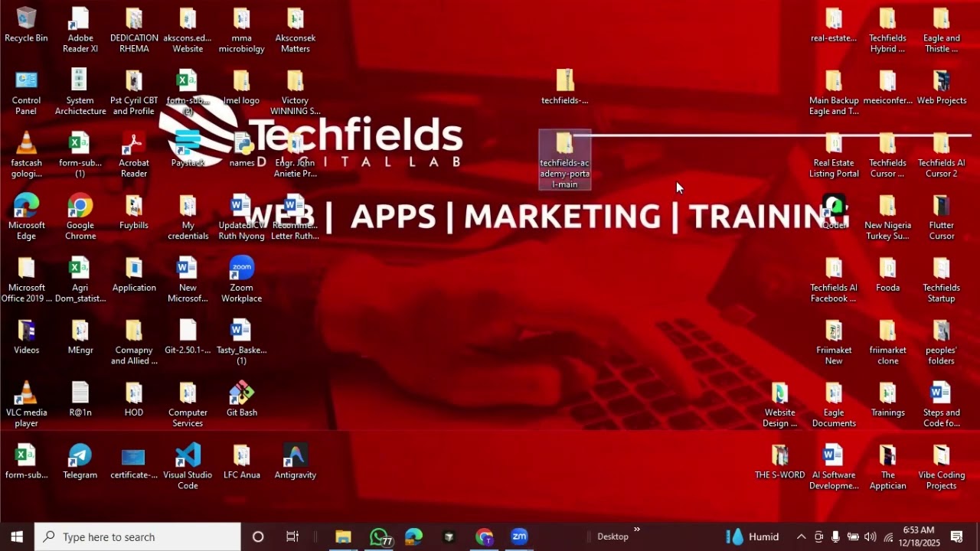Image resolution: width=980 pixels, height=551 pixels.
Task: Select the Zoom Workplace desktop icon
Action: tap(241, 279)
